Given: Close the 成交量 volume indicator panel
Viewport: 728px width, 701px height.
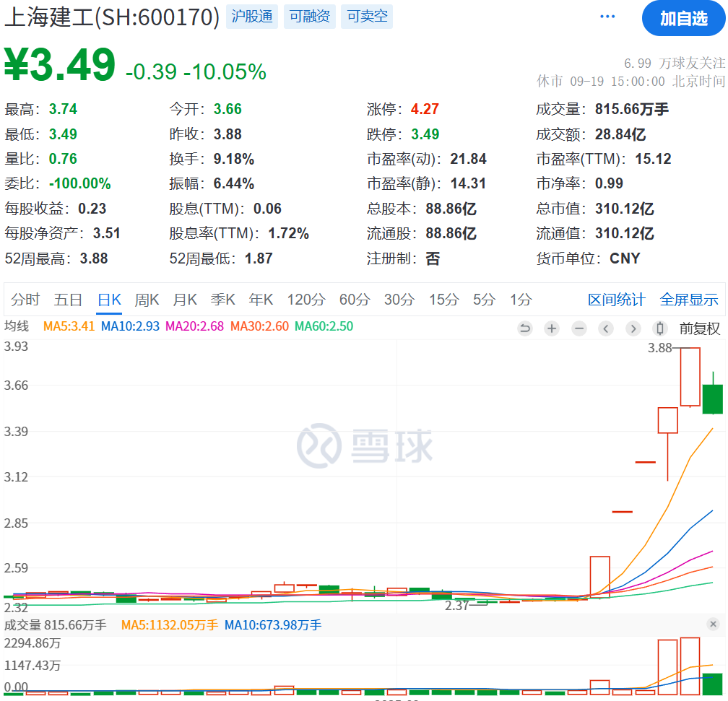Looking at the screenshot, I should click(714, 624).
